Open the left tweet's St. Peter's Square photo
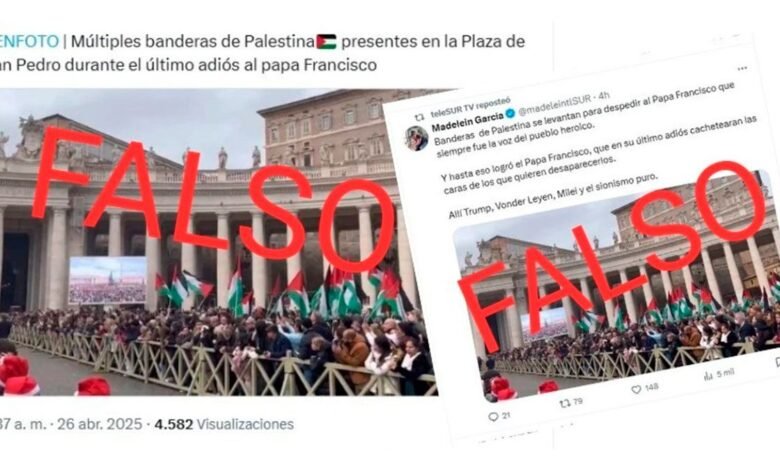Viewport: 780px width, 470px height. click(x=219, y=242)
